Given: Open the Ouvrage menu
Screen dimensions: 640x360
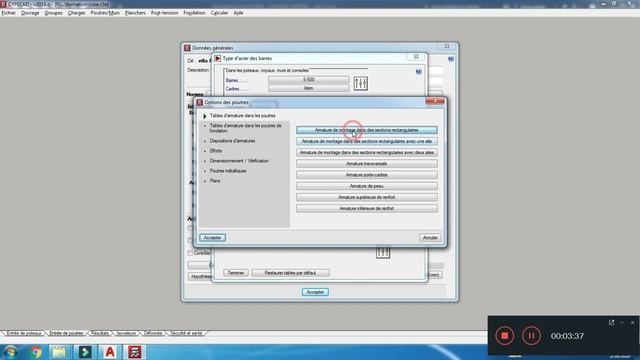Looking at the screenshot, I should coord(30,13).
